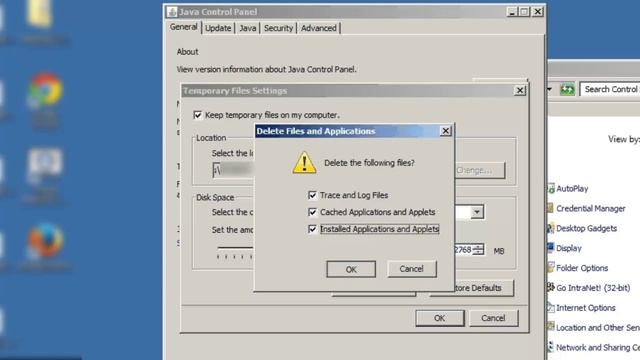Click the Credential Manager icon
The height and width of the screenshot is (360, 640).
click(551, 208)
